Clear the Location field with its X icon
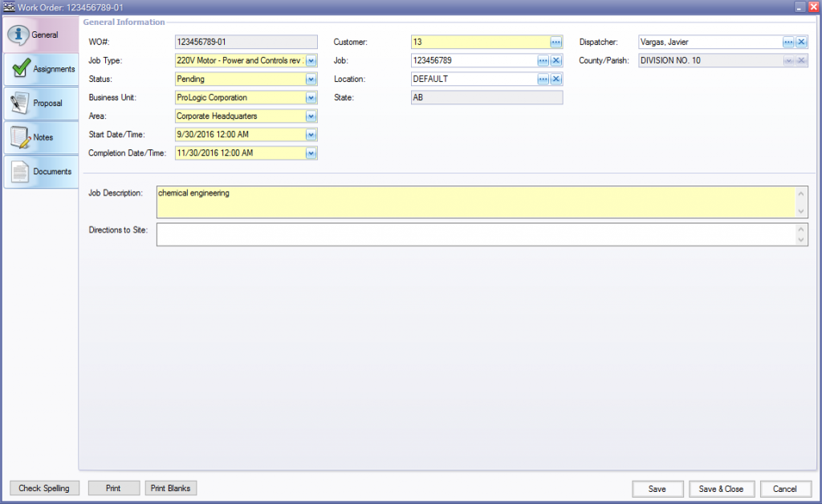822x504 pixels. coord(556,78)
